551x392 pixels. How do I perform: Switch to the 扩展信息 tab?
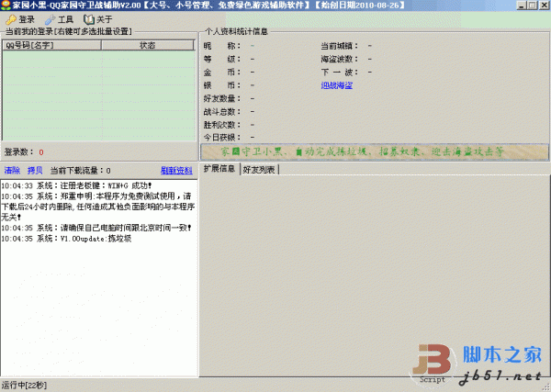coord(219,169)
